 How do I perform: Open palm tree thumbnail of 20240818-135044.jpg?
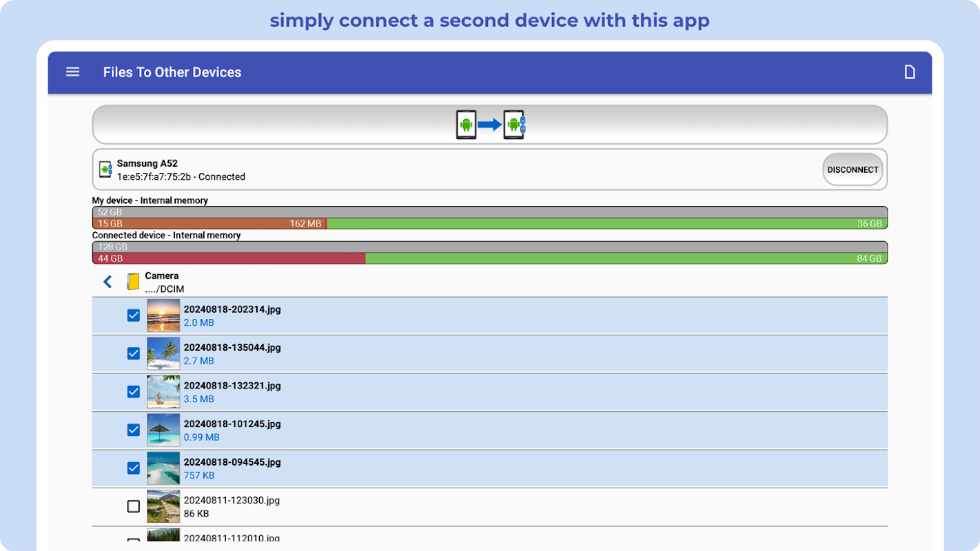click(x=163, y=353)
